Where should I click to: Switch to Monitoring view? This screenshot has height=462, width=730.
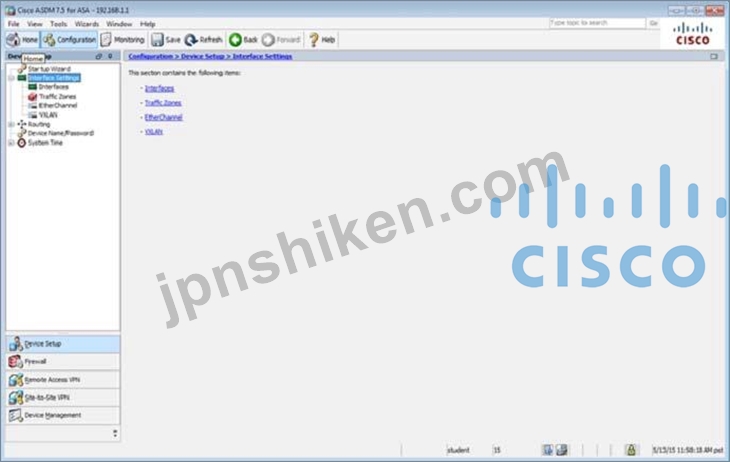pos(123,40)
